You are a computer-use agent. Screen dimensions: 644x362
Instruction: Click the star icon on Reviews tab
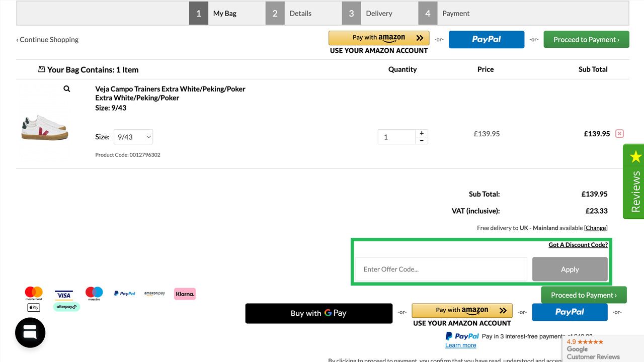[635, 157]
